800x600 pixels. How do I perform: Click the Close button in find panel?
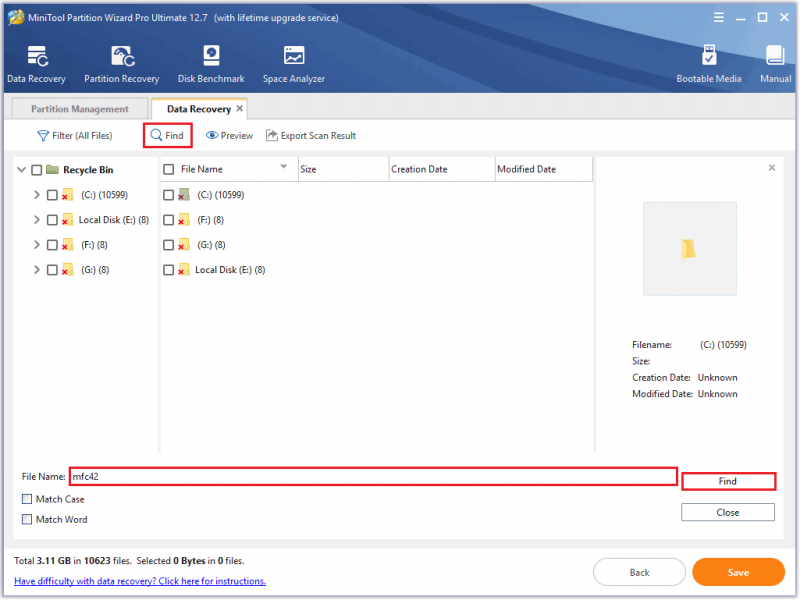point(728,512)
